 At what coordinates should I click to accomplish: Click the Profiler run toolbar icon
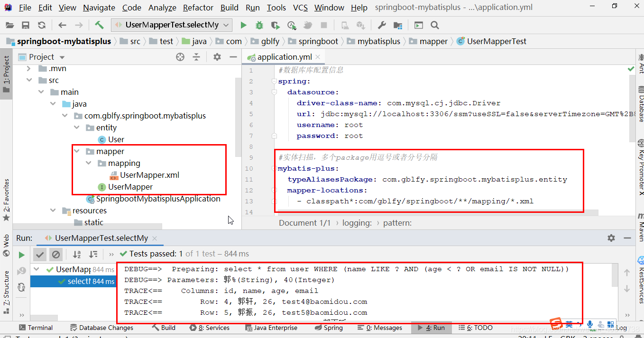(291, 25)
